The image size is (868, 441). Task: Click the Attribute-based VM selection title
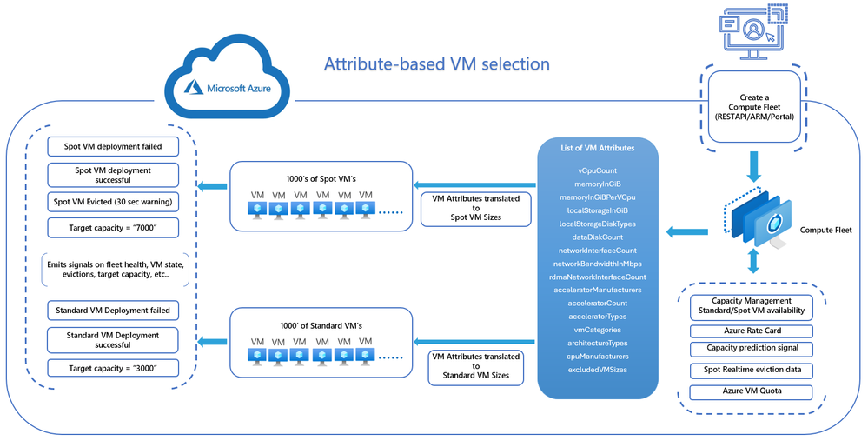[437, 64]
